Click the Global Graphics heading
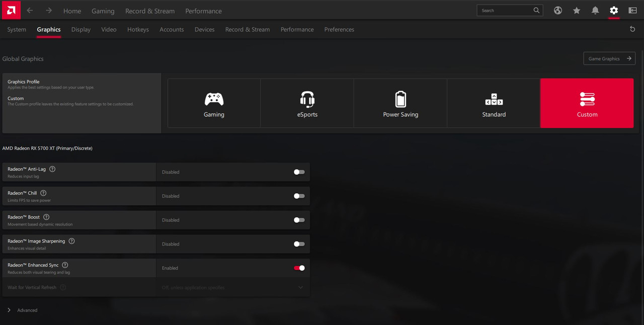Image resolution: width=644 pixels, height=325 pixels. click(23, 58)
